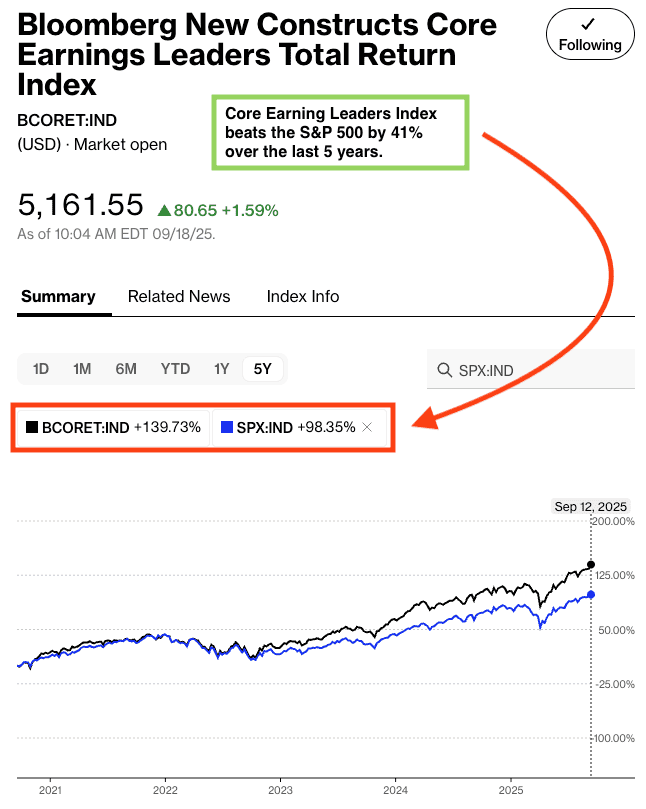Click the green up-triangle price change icon
The image size is (646, 809).
pyautogui.click(x=164, y=210)
